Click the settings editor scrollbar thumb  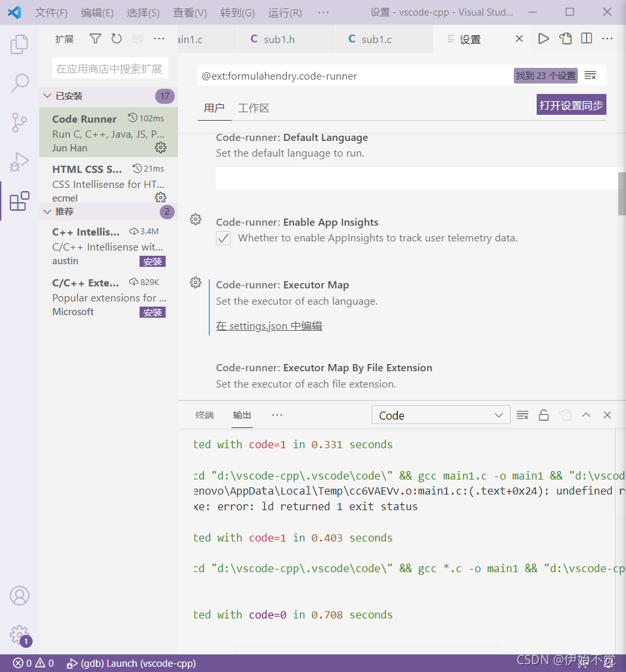tap(621, 194)
